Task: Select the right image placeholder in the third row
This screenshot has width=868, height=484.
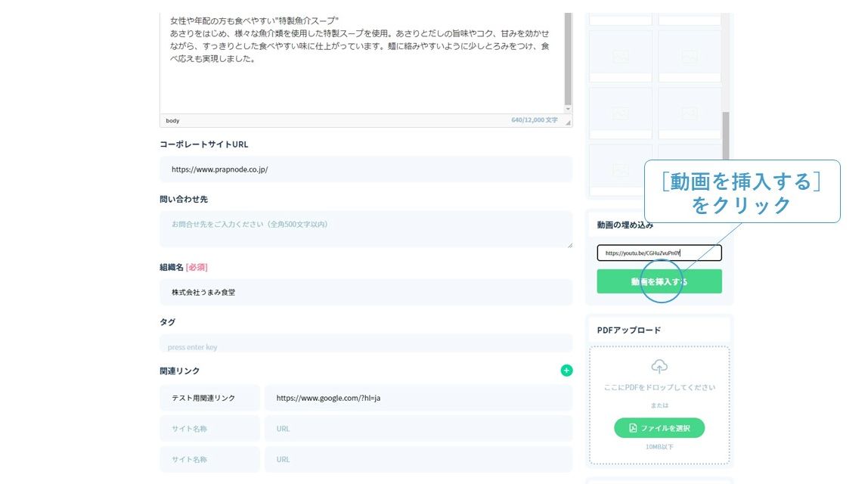Action: [x=689, y=113]
